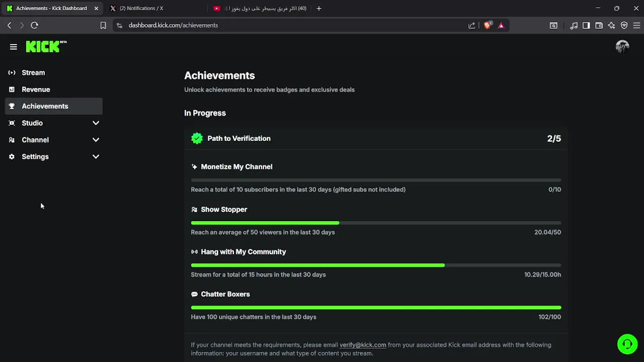Image resolution: width=644 pixels, height=362 pixels.
Task: Click the dashboard.kick.com address bar
Action: click(x=173, y=25)
